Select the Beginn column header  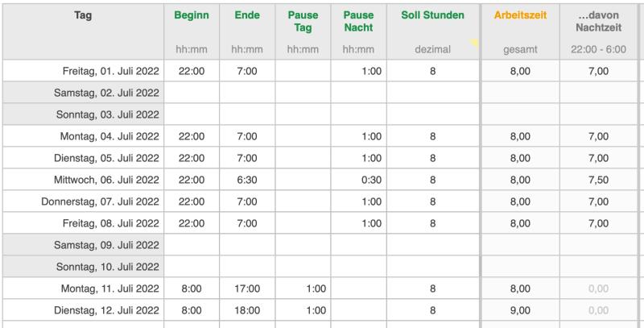192,15
